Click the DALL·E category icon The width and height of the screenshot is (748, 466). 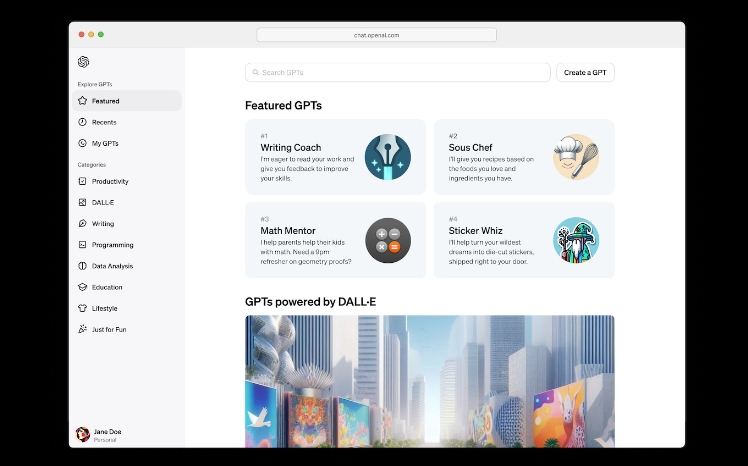tap(83, 202)
